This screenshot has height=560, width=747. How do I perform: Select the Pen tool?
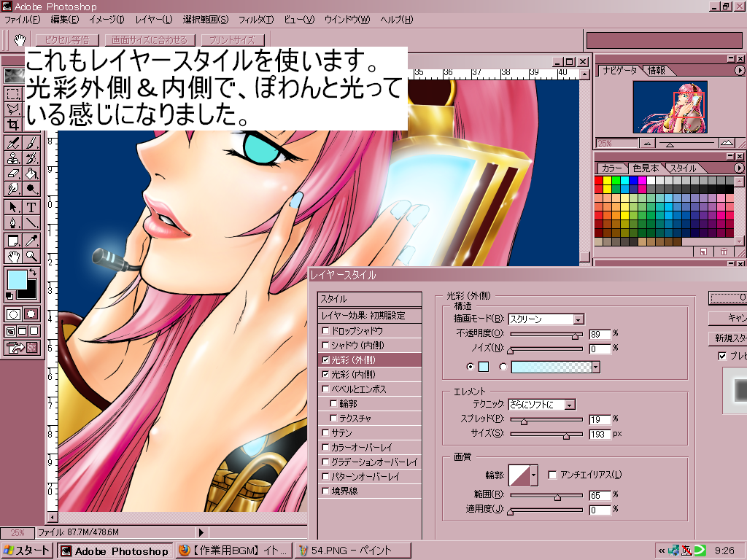click(x=13, y=223)
